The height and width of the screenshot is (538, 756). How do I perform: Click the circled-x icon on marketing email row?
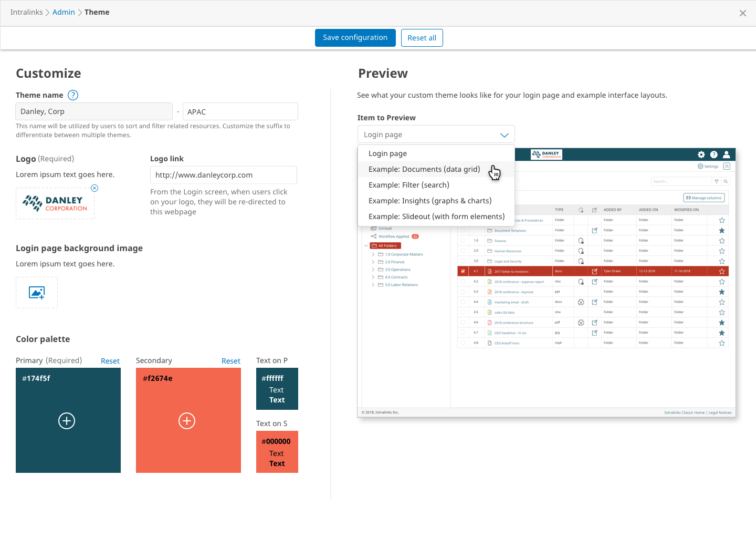[x=581, y=302]
